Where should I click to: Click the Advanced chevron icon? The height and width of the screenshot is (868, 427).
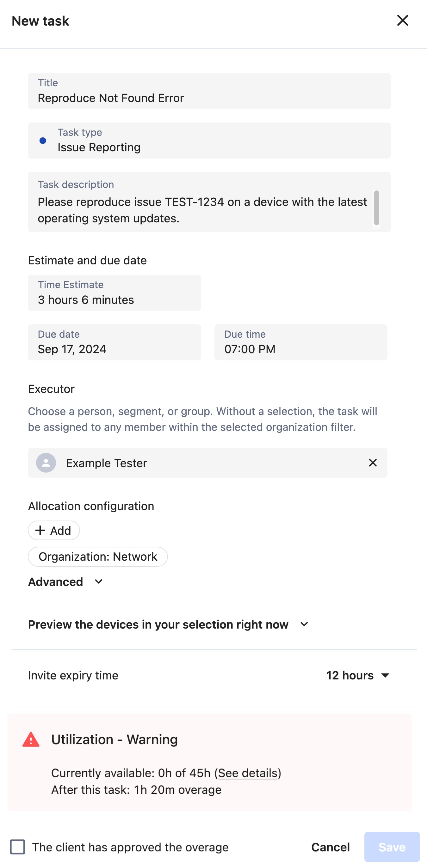click(x=98, y=582)
